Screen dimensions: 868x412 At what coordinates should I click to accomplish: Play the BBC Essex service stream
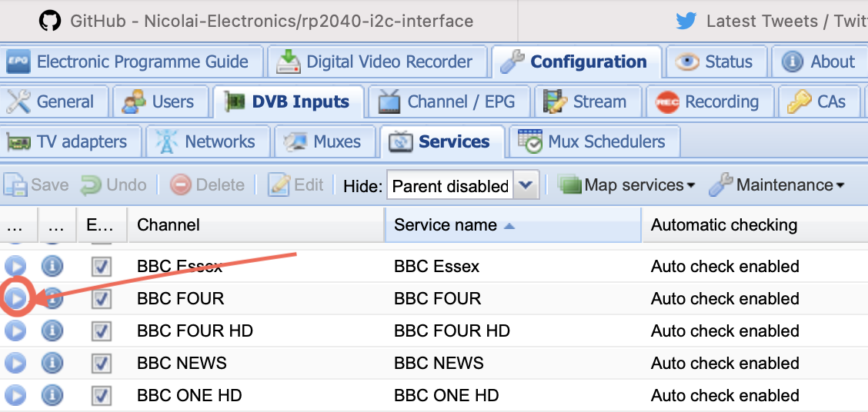tap(15, 267)
